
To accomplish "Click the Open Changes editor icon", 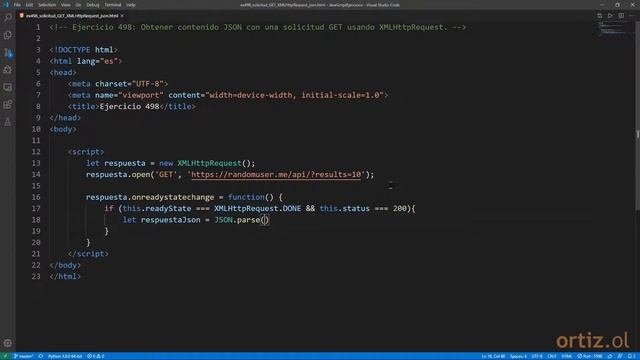I will [x=600, y=16].
